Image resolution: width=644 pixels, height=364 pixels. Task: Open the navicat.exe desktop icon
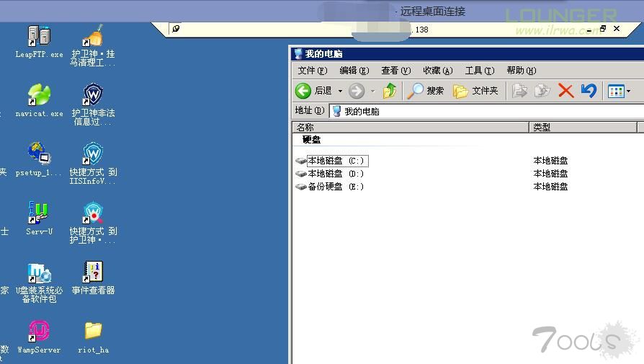point(39,95)
